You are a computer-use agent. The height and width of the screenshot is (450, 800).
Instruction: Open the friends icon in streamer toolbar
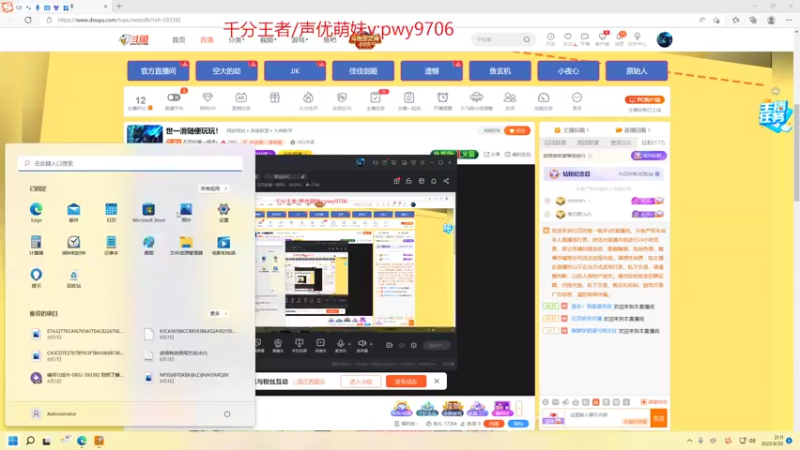click(510, 101)
